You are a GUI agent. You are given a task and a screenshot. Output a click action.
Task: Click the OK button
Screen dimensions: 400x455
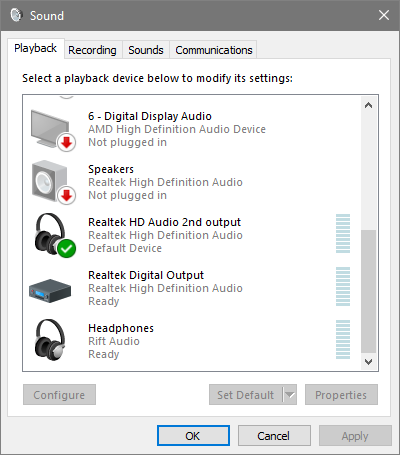pyautogui.click(x=193, y=436)
